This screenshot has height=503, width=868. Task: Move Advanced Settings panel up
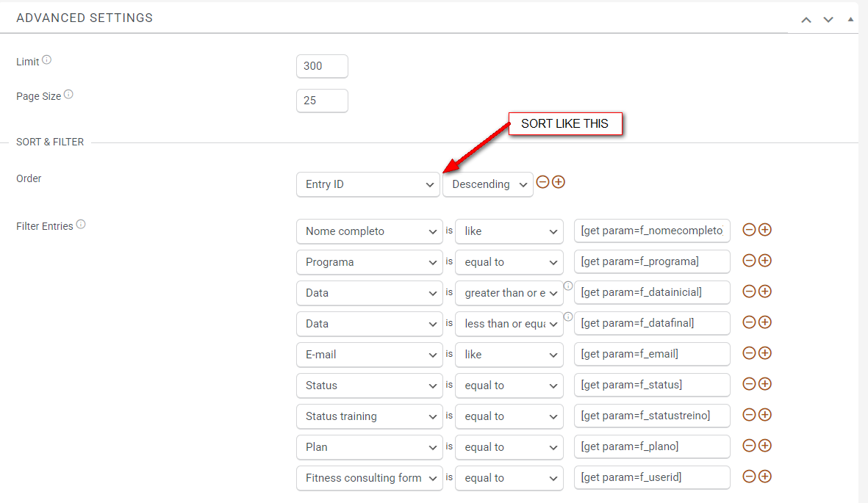(x=806, y=20)
